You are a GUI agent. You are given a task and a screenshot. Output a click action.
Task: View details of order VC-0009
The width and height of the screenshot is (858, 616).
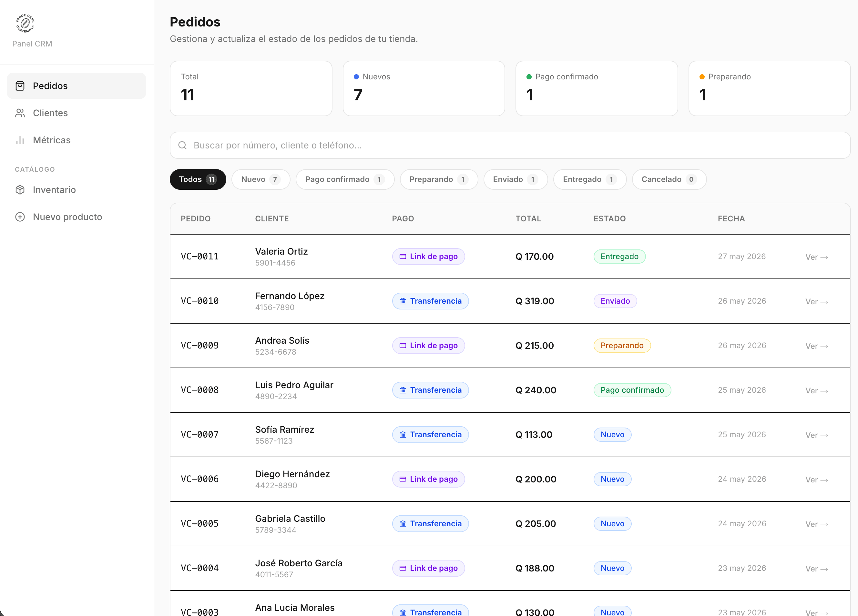tap(817, 346)
